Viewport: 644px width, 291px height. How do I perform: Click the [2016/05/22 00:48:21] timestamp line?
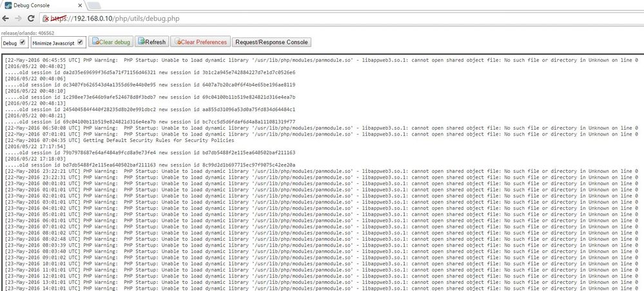[x=35, y=115]
